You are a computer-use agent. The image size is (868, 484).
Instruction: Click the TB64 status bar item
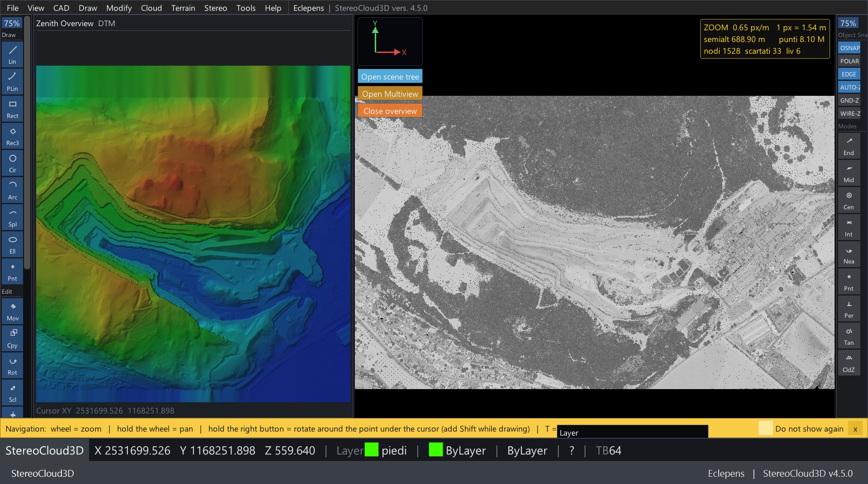tap(608, 451)
